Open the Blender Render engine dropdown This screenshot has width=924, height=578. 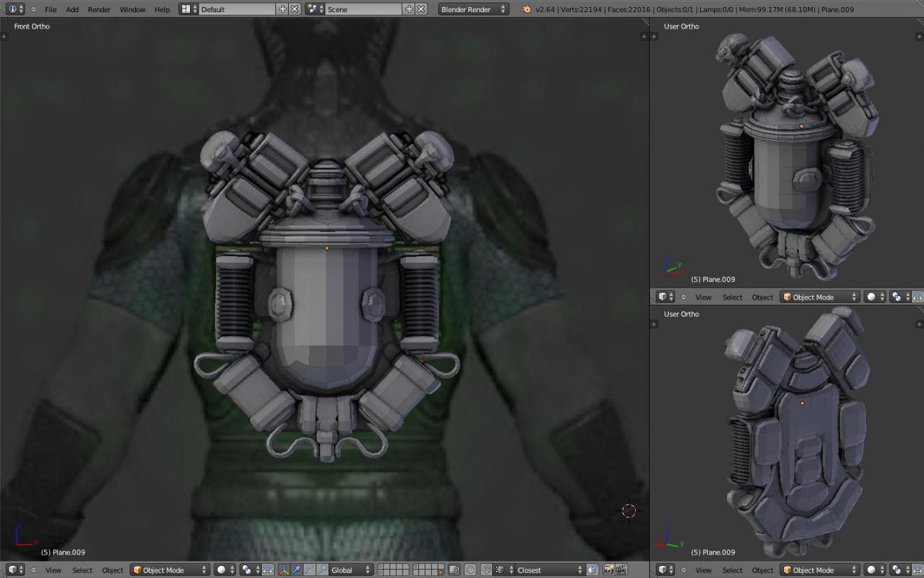pos(473,9)
